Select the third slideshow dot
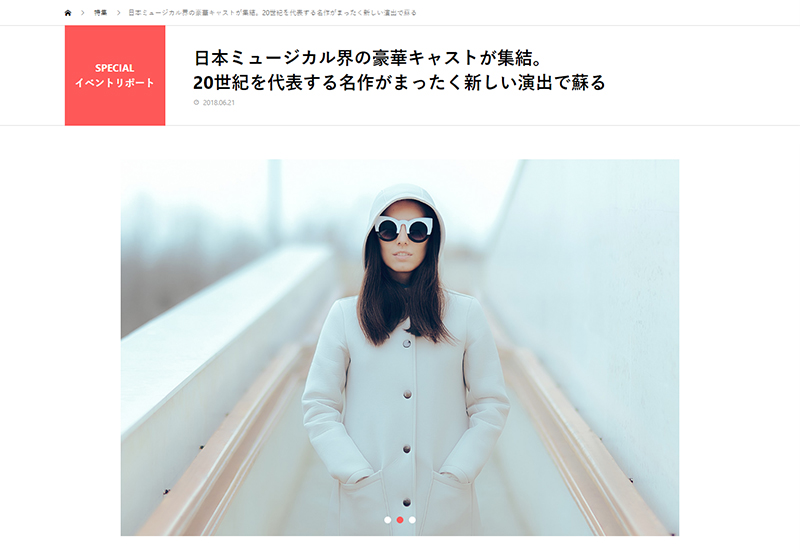 click(412, 520)
